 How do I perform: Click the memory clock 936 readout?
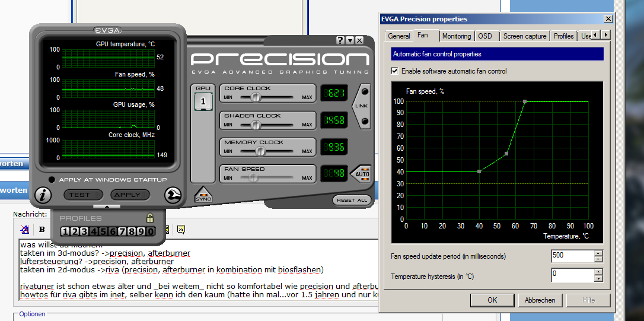[x=334, y=147]
